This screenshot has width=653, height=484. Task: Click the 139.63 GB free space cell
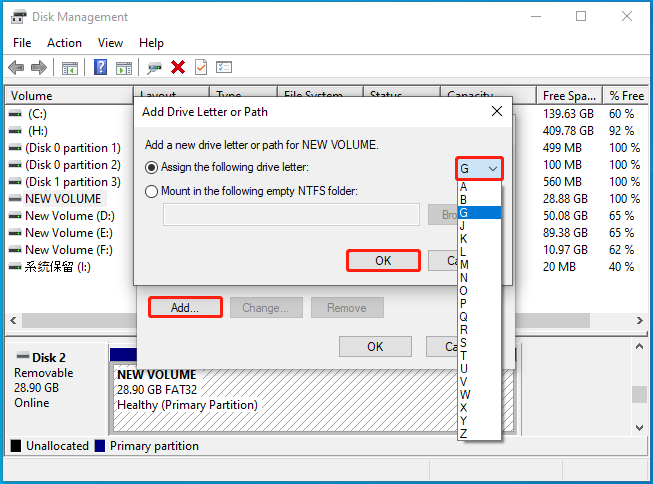[x=568, y=114]
